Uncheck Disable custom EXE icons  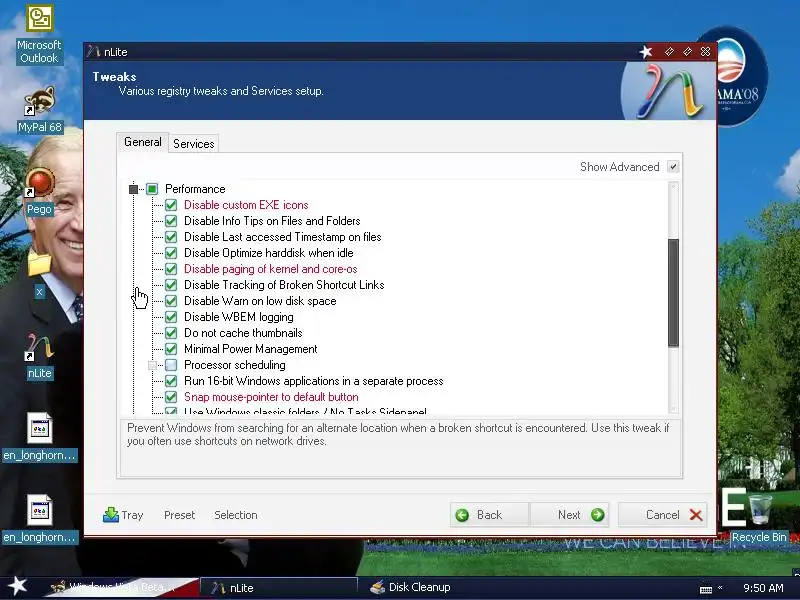171,205
